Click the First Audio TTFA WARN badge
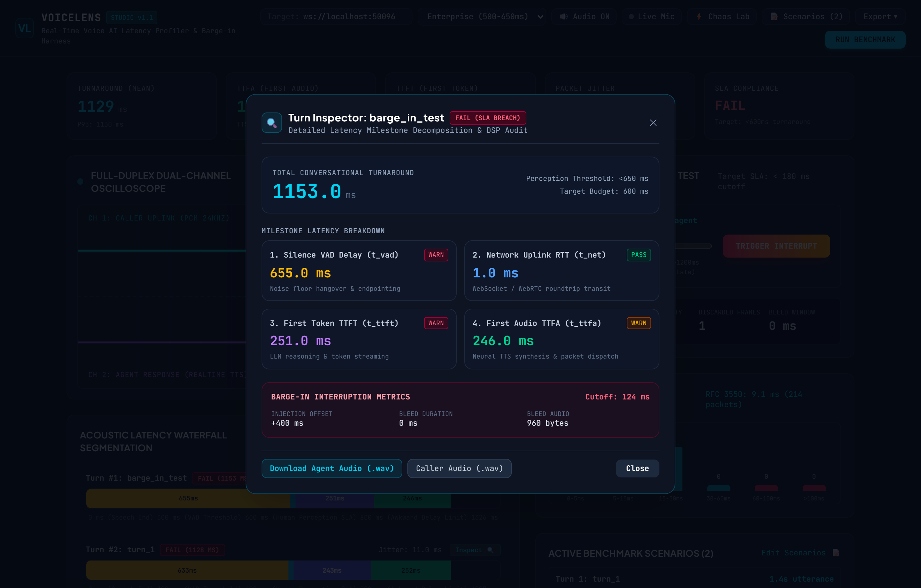 [x=639, y=323]
